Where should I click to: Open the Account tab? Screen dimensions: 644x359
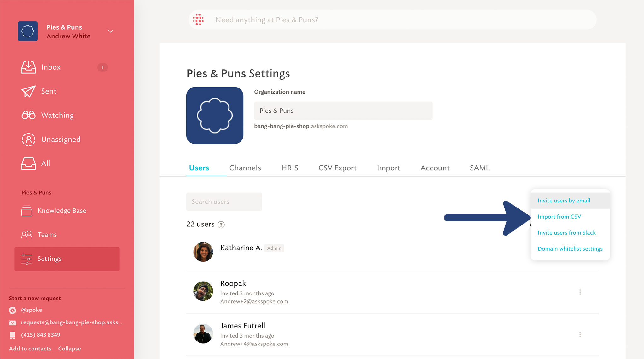435,168
